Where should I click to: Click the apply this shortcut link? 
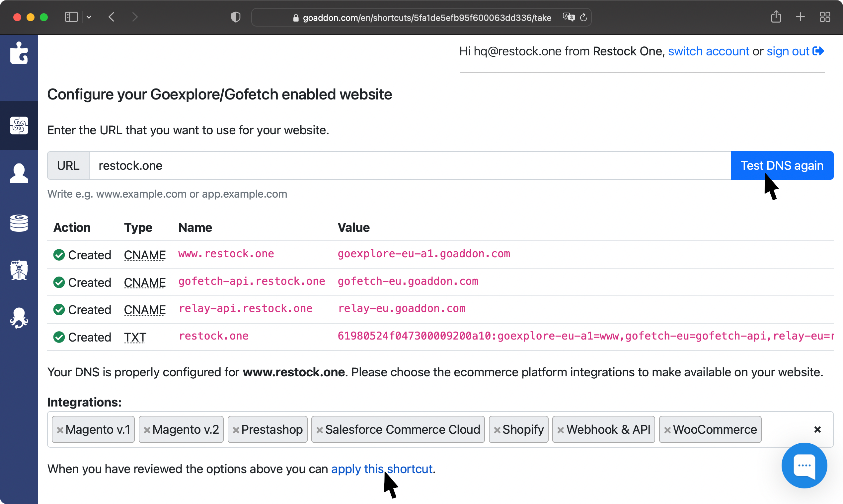click(381, 469)
